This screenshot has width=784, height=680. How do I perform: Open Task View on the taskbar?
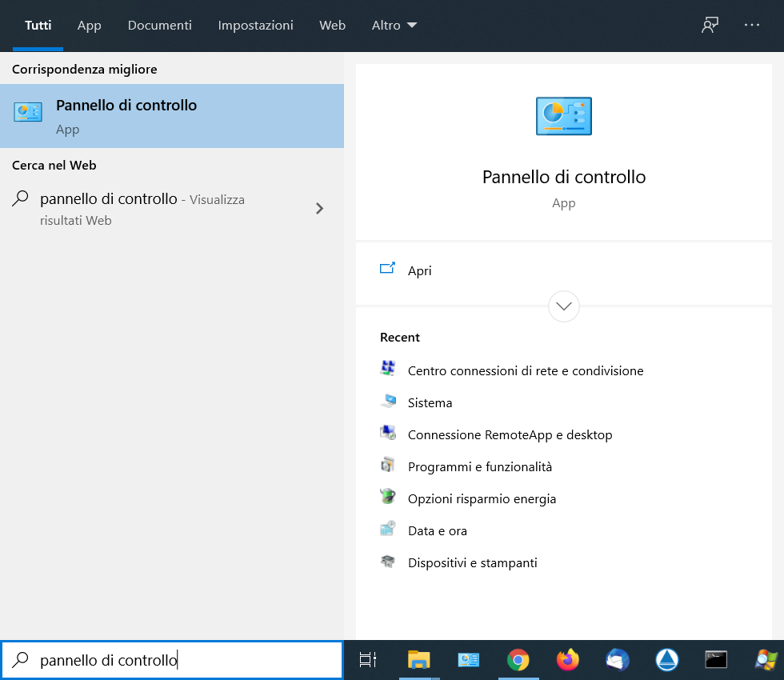click(x=367, y=660)
